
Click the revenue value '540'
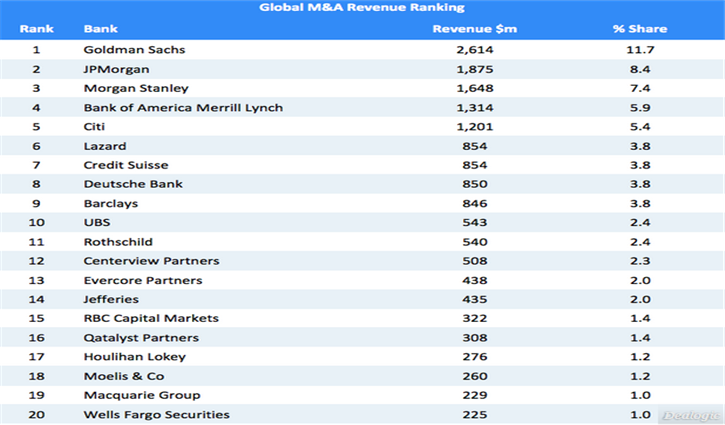click(475, 242)
